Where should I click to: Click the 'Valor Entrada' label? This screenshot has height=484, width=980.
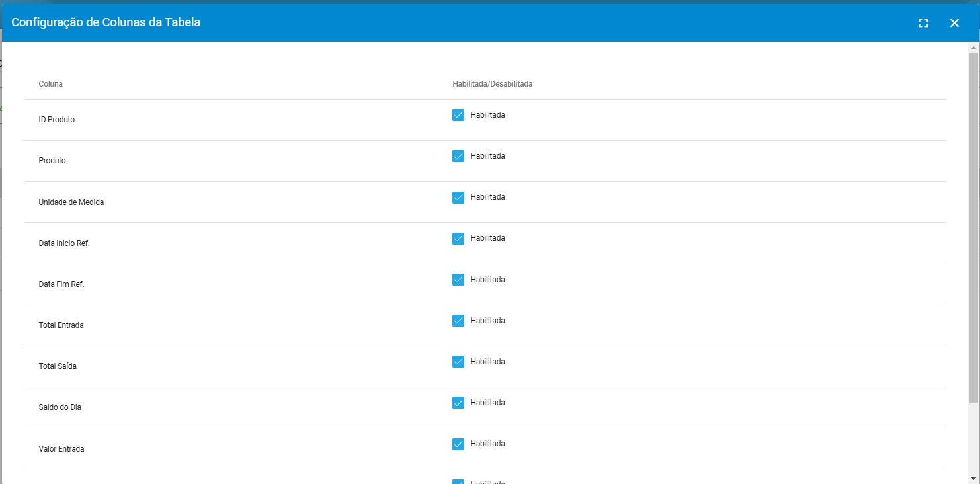(61, 449)
